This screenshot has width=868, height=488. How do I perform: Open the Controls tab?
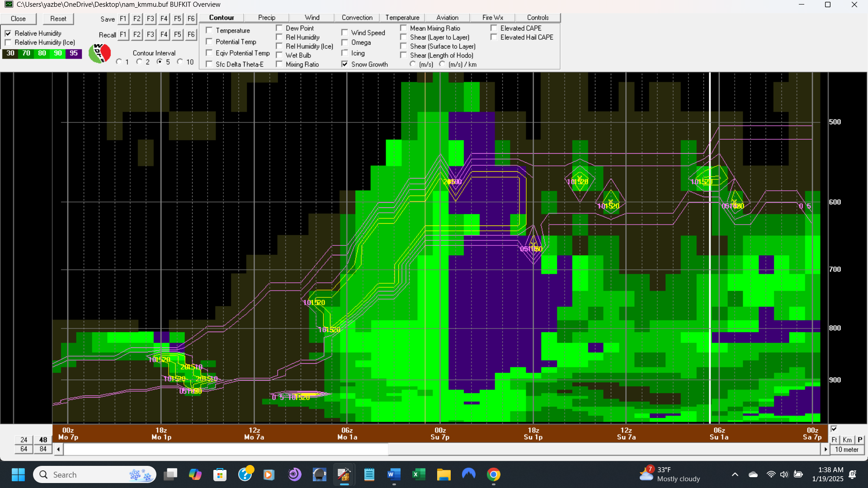point(538,18)
